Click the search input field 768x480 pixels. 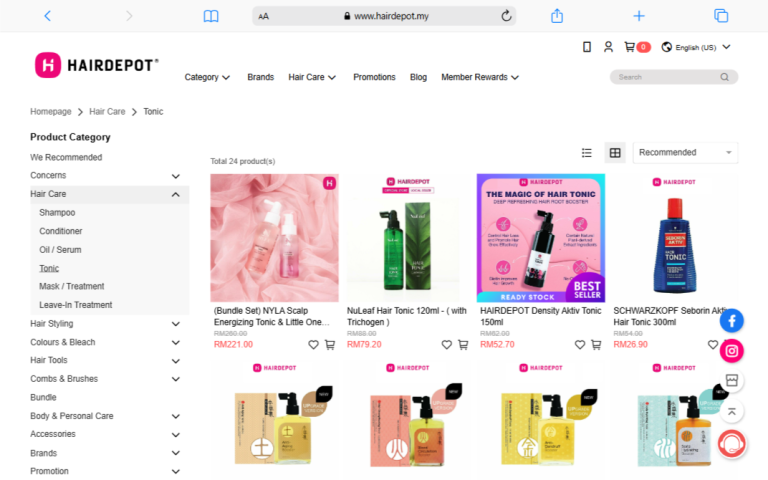point(665,77)
